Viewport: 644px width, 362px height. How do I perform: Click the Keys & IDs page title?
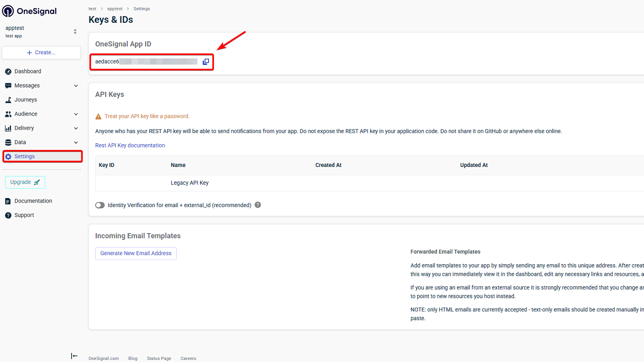(111, 20)
